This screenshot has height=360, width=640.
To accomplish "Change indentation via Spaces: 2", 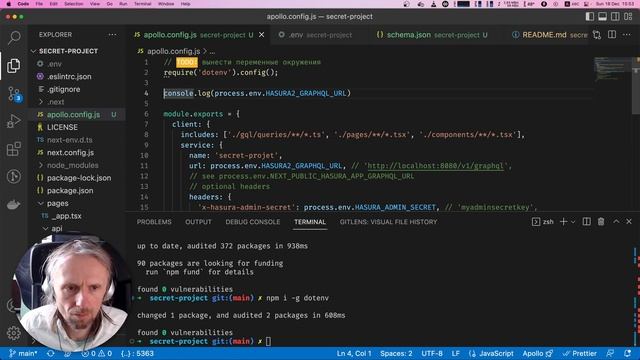I will pyautogui.click(x=396, y=353).
